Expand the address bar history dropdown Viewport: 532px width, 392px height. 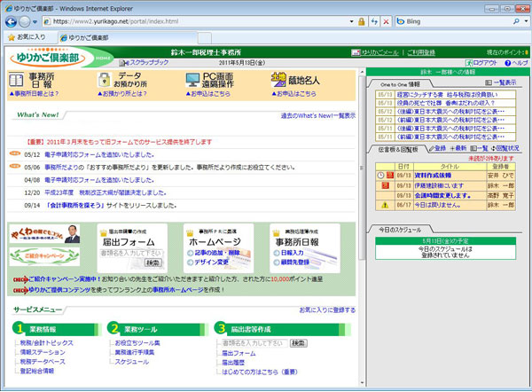[x=351, y=21]
